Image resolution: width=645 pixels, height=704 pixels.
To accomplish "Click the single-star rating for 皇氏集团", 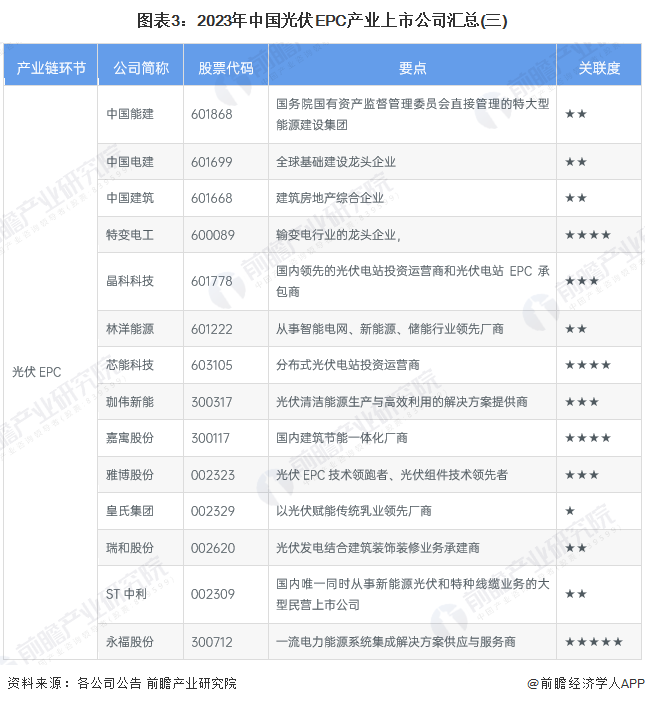I will pos(570,511).
